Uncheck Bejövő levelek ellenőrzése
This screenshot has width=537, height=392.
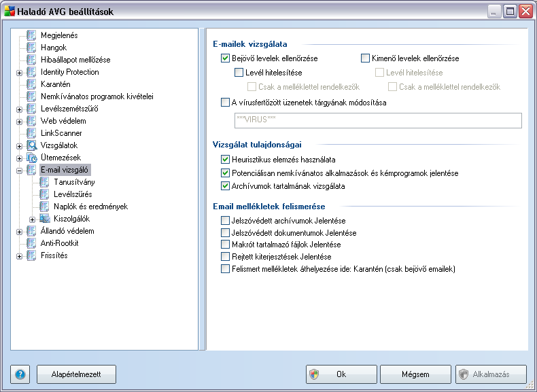[x=225, y=58]
